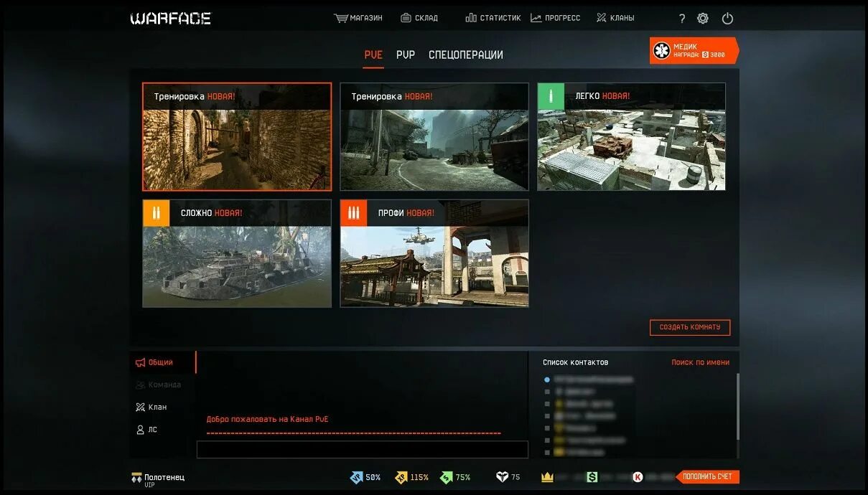Click the rank insignia beside Полотенец
Image resolution: width=868 pixels, height=495 pixels.
(x=136, y=478)
